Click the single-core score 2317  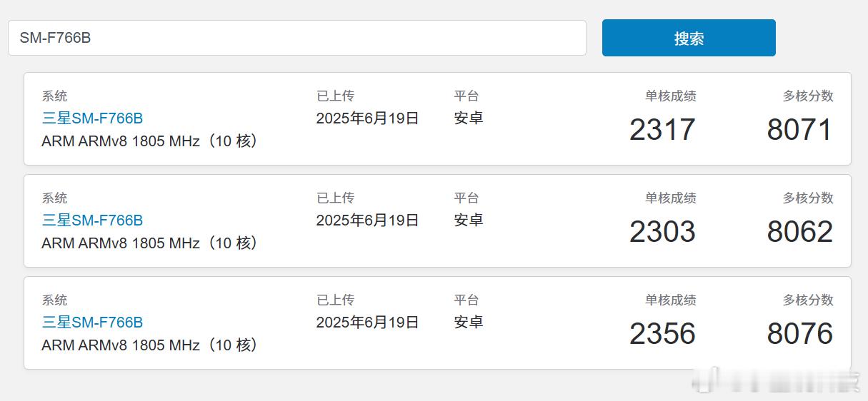pyautogui.click(x=662, y=130)
